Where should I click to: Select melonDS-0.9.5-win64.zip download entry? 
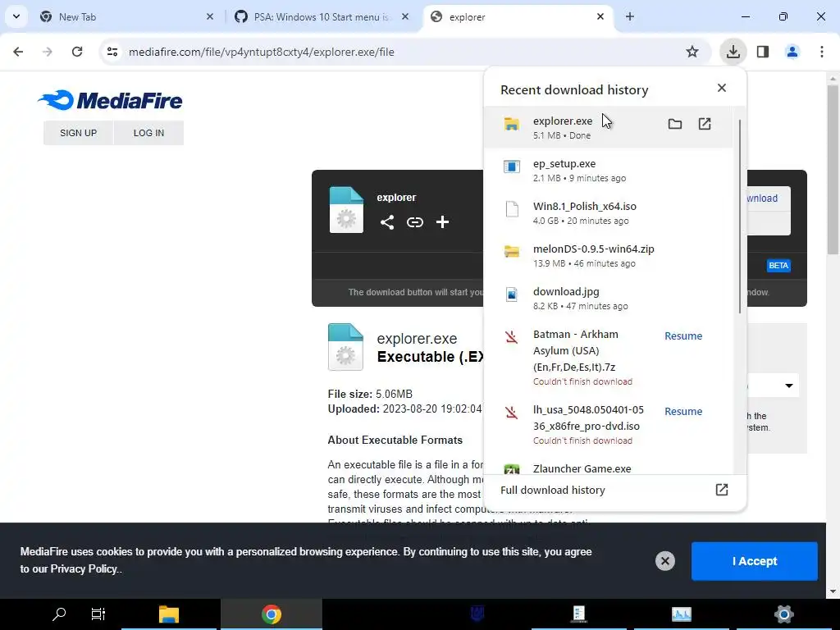608,256
